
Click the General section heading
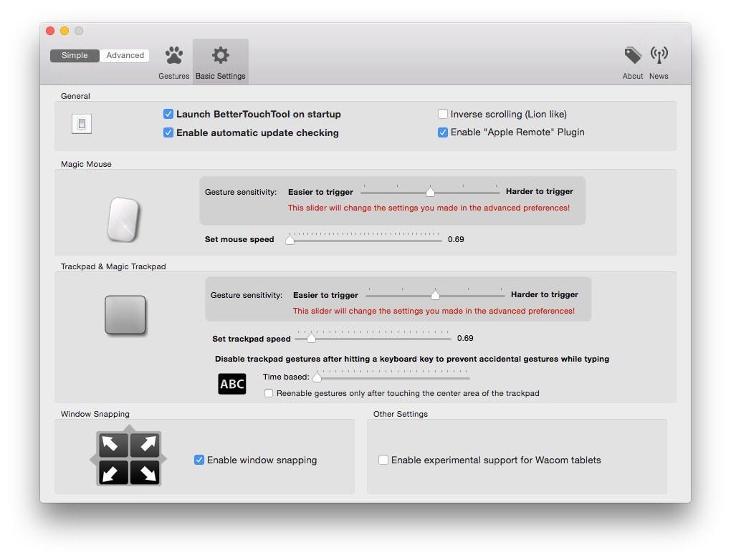pos(75,96)
